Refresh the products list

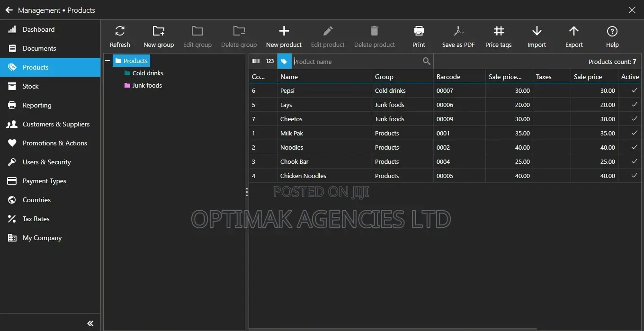pyautogui.click(x=120, y=37)
